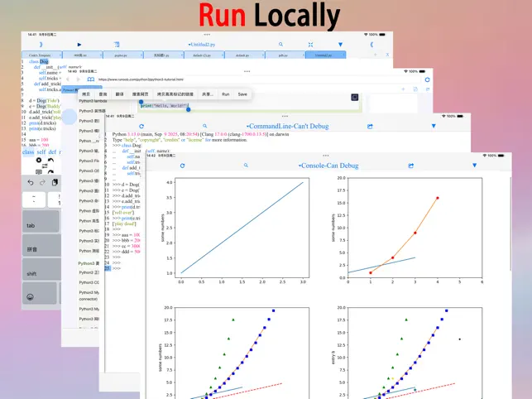Open the bookmarks book icon in the browser window
This screenshot has width=532, height=399.
tap(90, 79)
